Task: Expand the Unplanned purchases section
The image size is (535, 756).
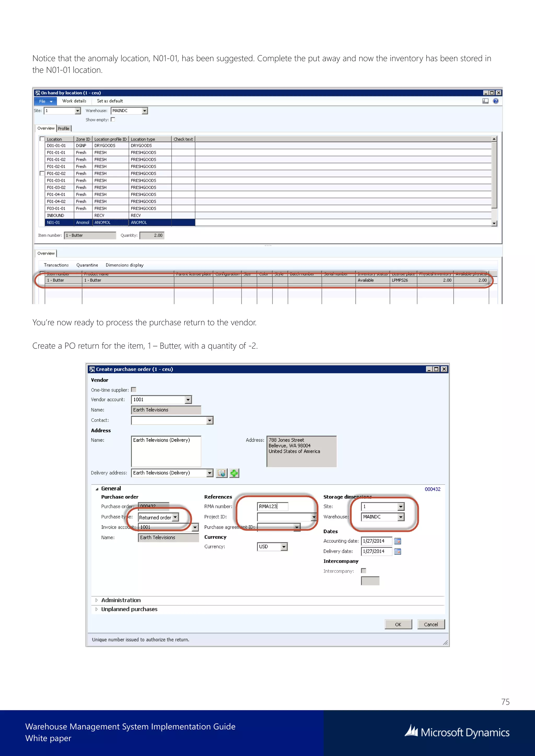Action: (96, 610)
